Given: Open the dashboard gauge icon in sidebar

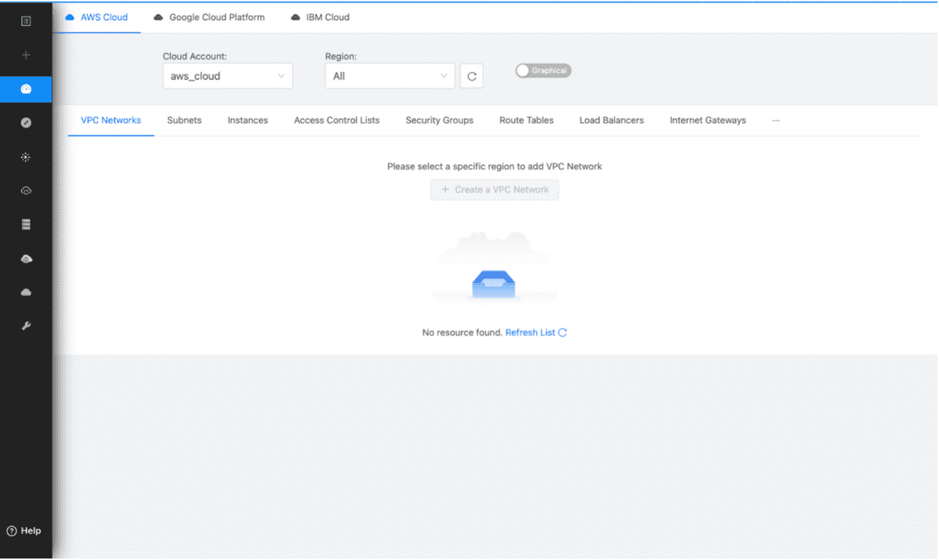Looking at the screenshot, I should click(x=26, y=89).
